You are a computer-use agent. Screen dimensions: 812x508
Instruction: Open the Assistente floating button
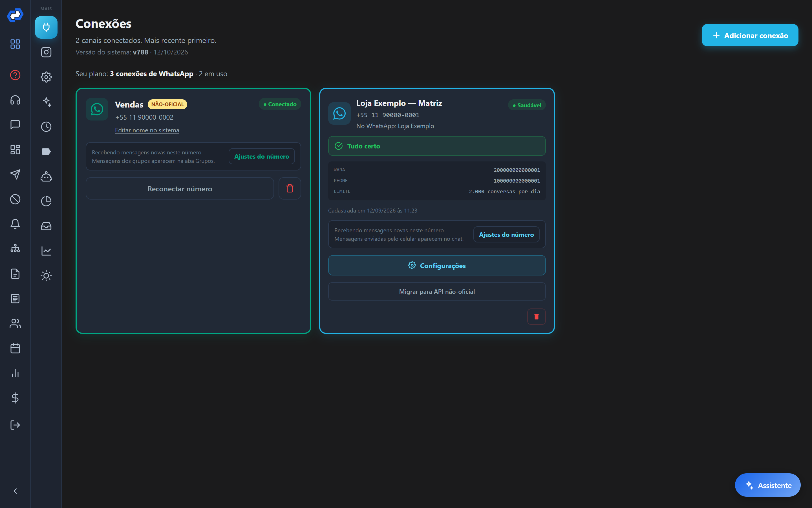pos(767,485)
